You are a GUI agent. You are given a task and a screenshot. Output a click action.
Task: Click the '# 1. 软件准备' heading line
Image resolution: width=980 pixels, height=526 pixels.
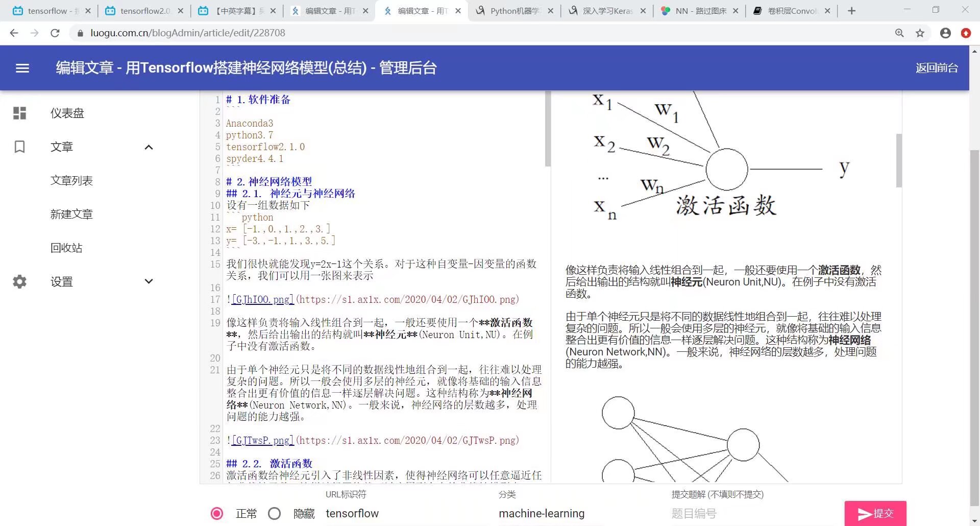pyautogui.click(x=258, y=100)
